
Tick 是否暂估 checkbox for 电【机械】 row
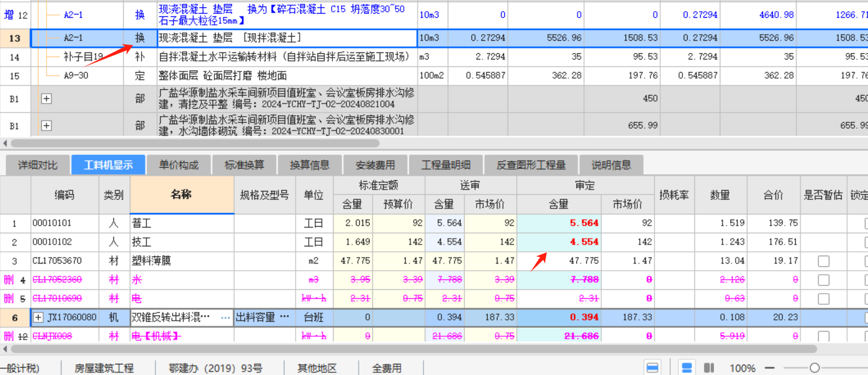click(823, 336)
